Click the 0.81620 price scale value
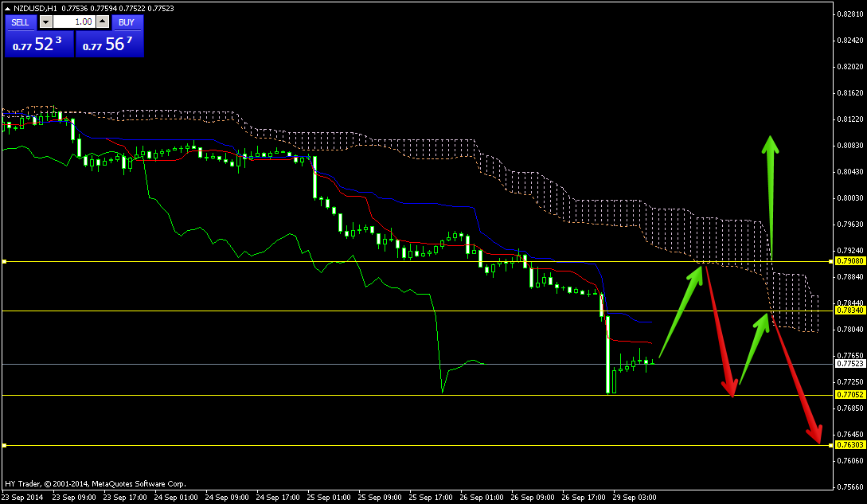Viewport: 867px width, 504px height. [850, 93]
